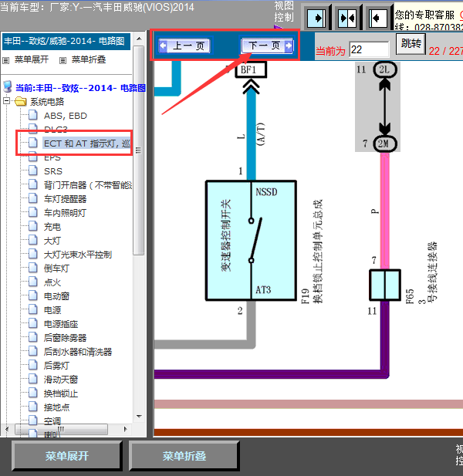Viewport: 463px width, 476px height.
Task: Click the yellow folder icon for 系统电路
Action: (x=20, y=101)
